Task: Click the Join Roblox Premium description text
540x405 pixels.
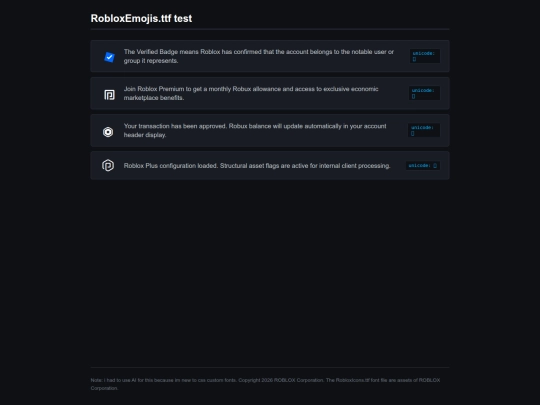Action: pyautogui.click(x=251, y=93)
